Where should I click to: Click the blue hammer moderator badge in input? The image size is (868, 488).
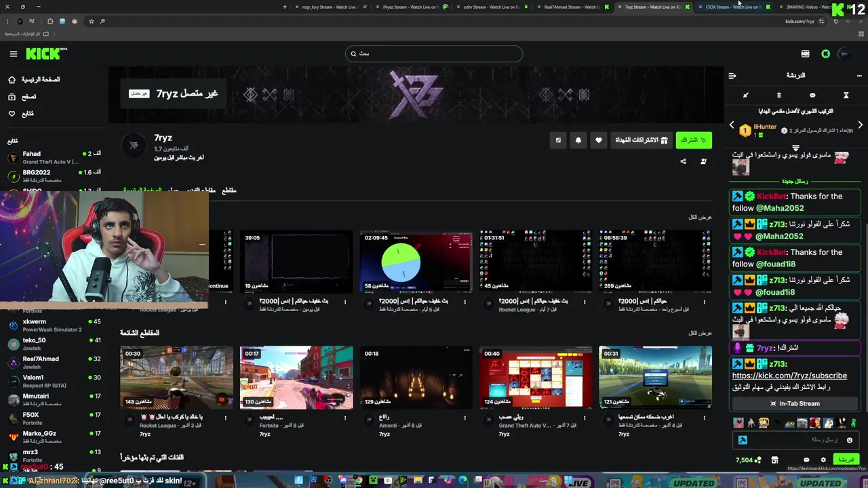[743, 440]
